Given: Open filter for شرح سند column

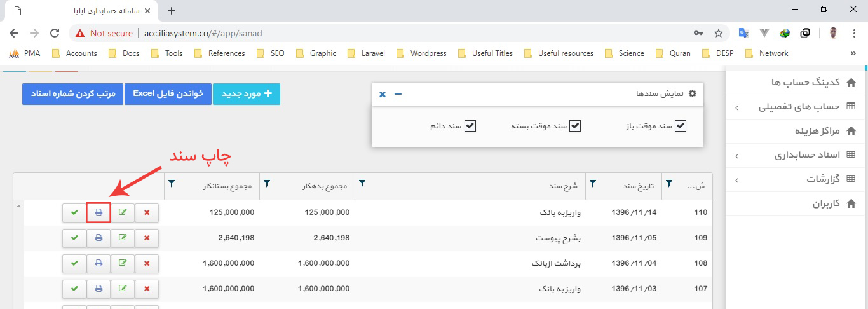Looking at the screenshot, I should (362, 184).
